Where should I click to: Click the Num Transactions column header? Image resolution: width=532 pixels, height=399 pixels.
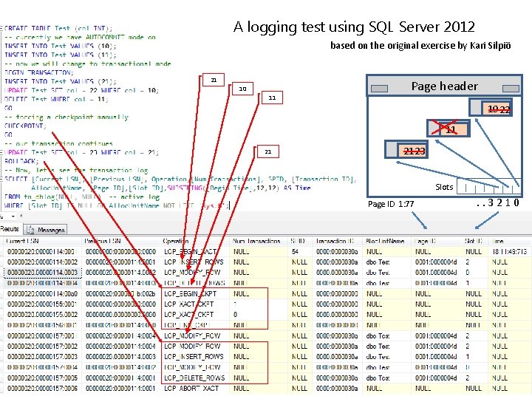point(259,241)
